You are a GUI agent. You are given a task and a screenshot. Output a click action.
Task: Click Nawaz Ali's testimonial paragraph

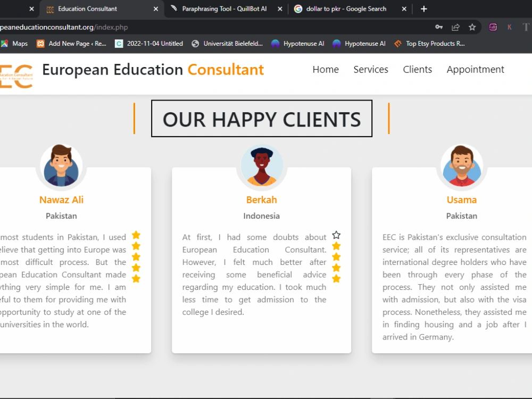[63, 280]
